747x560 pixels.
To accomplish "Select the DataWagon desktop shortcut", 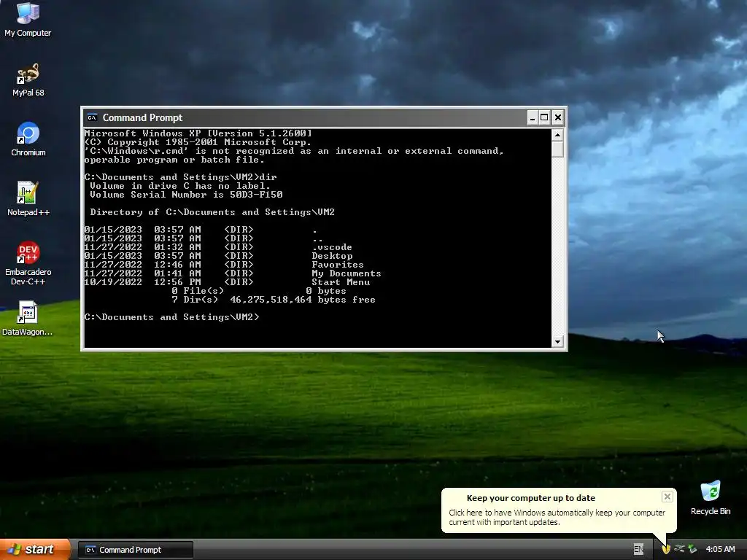I will [27, 319].
